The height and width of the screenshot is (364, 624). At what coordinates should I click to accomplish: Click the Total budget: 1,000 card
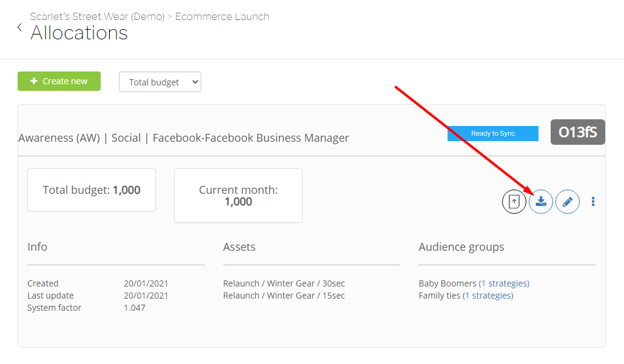pyautogui.click(x=92, y=190)
